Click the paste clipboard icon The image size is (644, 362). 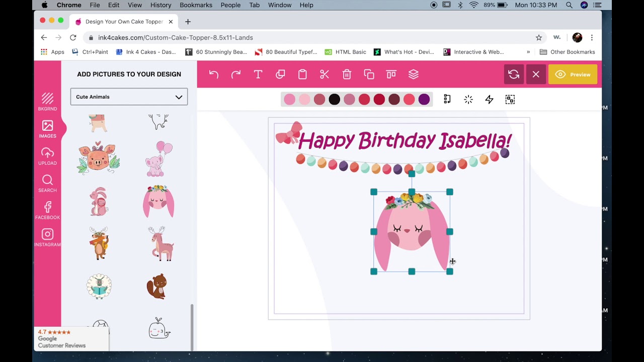[x=302, y=74]
